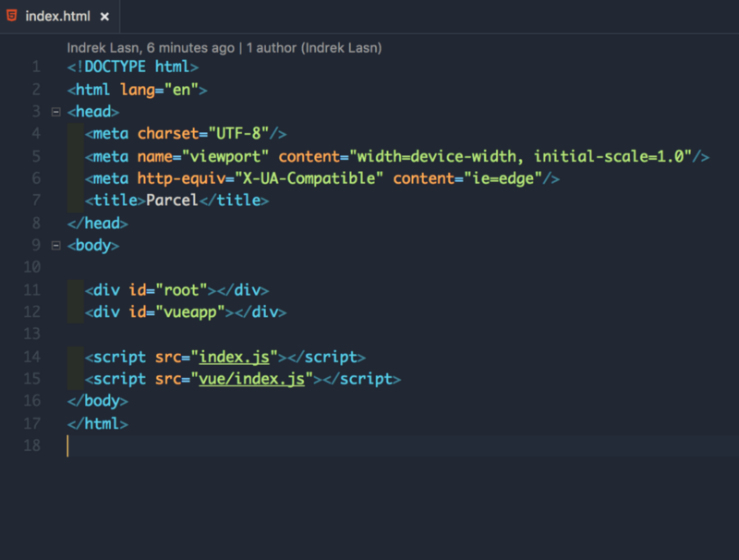
Task: Collapse the head tag fold marker
Action: click(56, 112)
